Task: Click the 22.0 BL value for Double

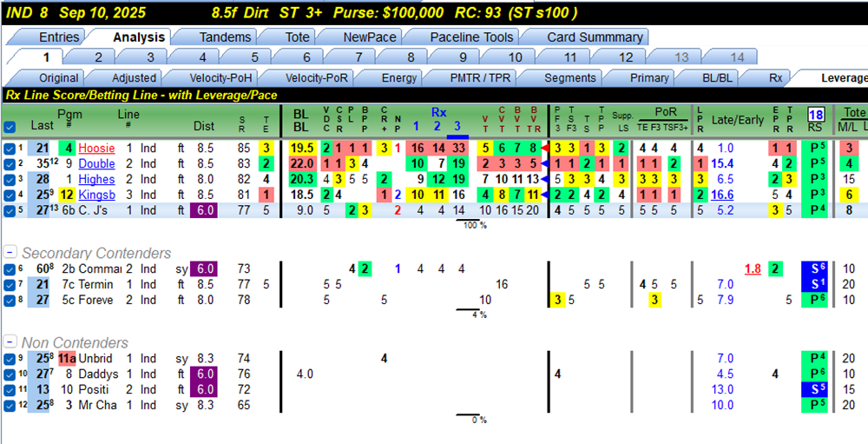Action: (302, 163)
